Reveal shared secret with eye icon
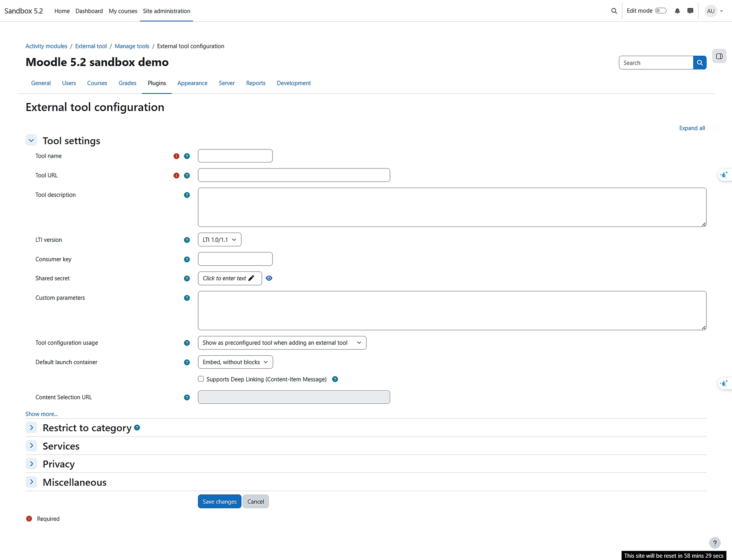Screen dimensions: 732x560 [269, 278]
